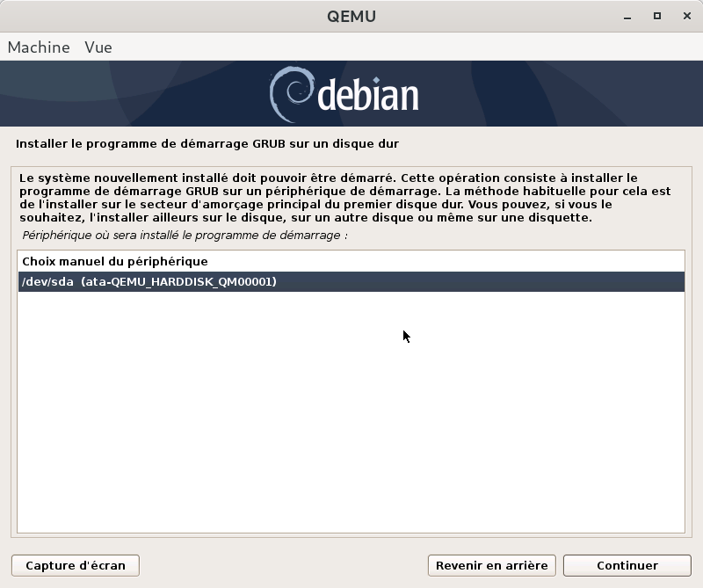Click the debian wordmark in the banner
This screenshot has height=588, width=703.
367,95
